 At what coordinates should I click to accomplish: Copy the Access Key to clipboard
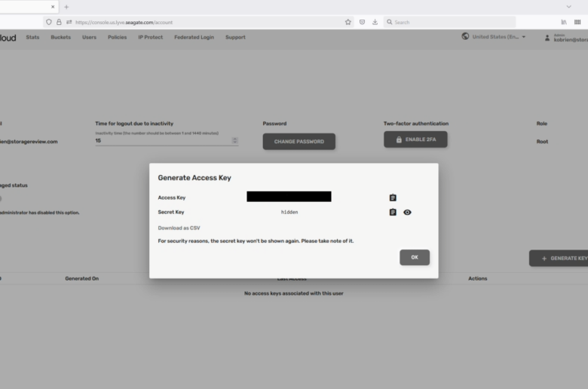click(x=393, y=198)
